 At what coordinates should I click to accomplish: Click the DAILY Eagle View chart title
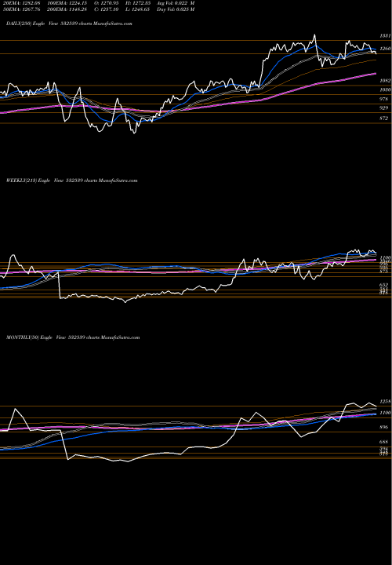pos(69,24)
